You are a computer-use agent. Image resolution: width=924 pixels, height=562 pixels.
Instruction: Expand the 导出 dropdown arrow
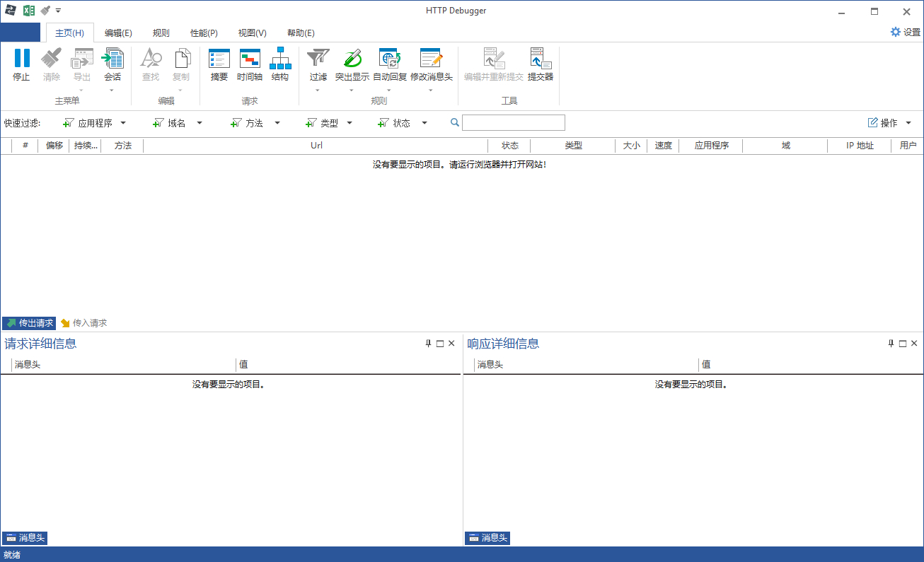click(81, 90)
